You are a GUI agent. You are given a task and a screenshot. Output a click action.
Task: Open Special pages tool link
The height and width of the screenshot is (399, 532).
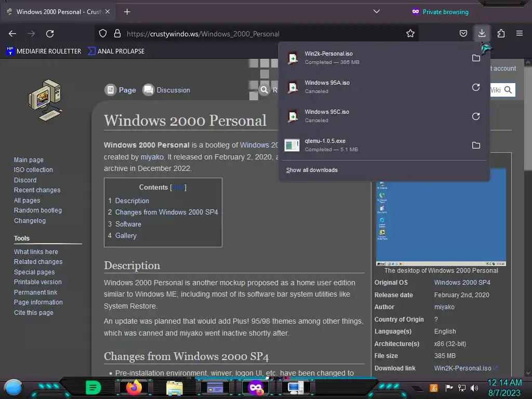[34, 272]
